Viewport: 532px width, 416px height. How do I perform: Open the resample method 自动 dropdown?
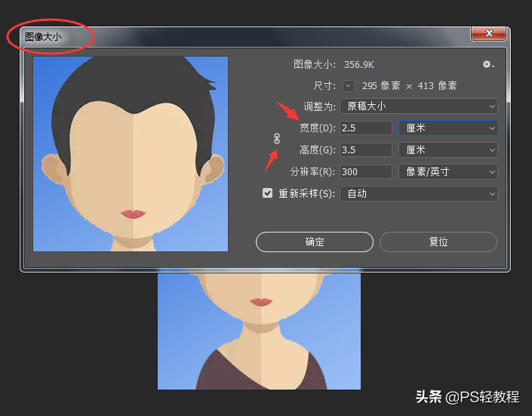click(418, 193)
